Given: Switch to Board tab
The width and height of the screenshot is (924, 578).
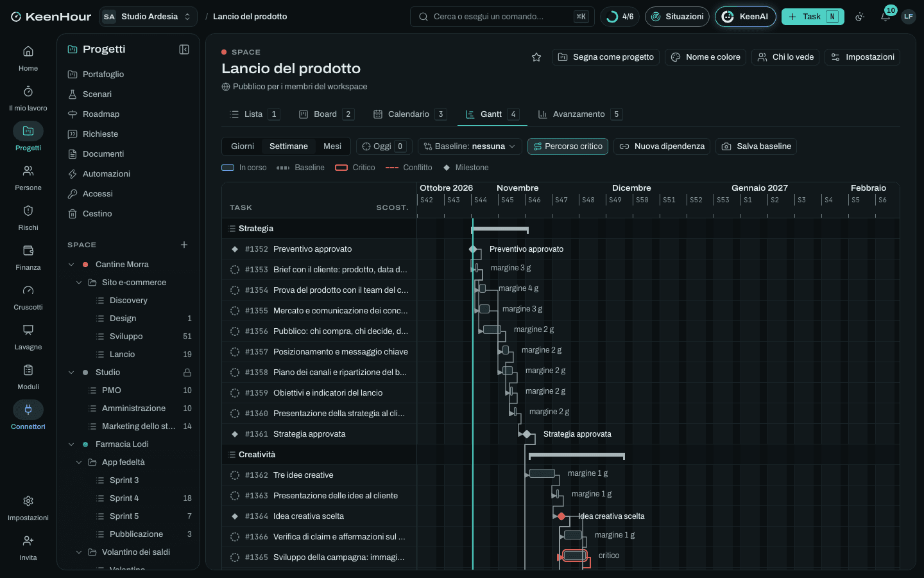Looking at the screenshot, I should pos(326,114).
